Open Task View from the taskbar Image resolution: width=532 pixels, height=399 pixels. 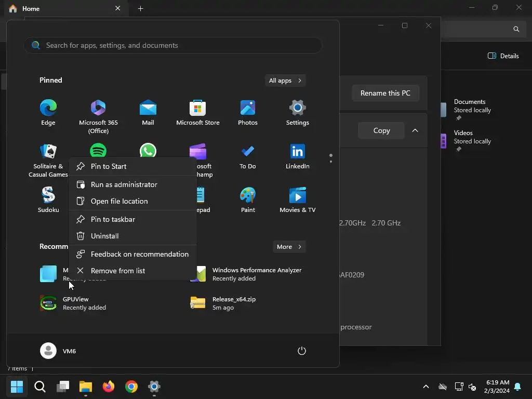(63, 387)
